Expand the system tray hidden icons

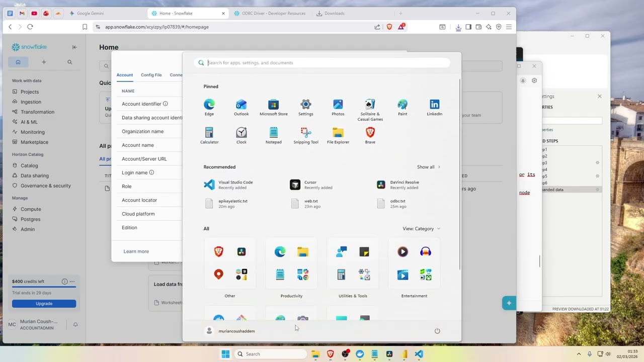click(x=579, y=354)
